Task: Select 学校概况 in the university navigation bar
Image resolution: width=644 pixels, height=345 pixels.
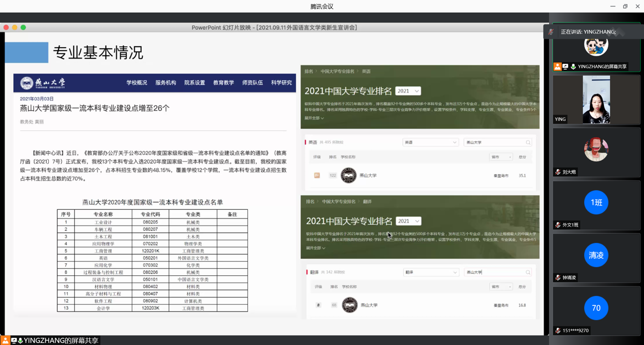Action: tap(137, 83)
